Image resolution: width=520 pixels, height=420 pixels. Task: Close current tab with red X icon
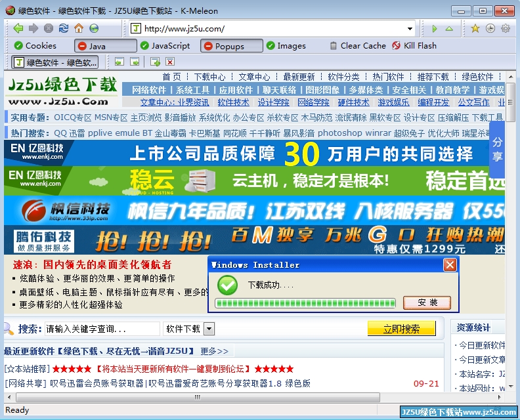170,62
